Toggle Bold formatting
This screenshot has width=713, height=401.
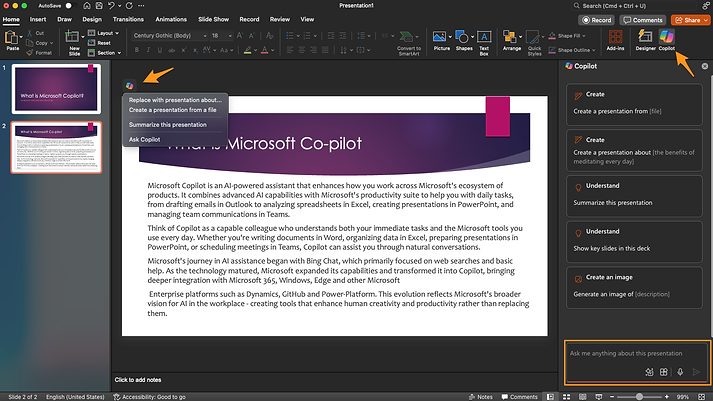pyautogui.click(x=136, y=50)
